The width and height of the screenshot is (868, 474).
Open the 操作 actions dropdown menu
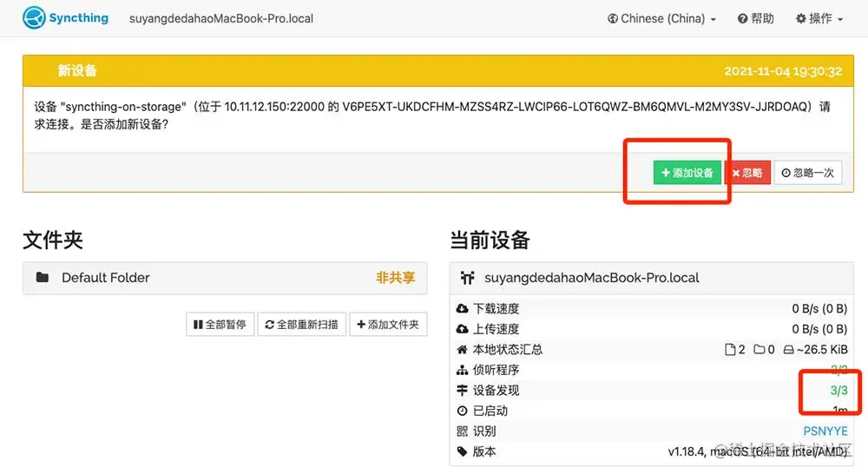pyautogui.click(x=819, y=19)
